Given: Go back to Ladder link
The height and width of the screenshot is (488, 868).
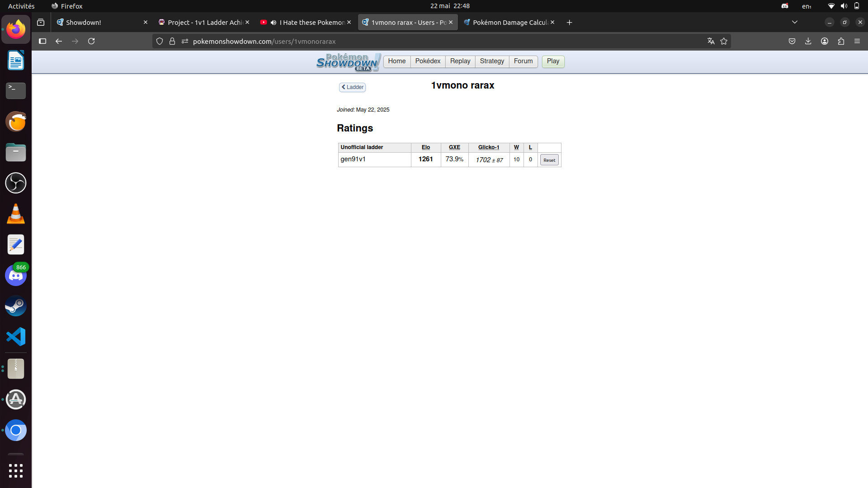Looking at the screenshot, I should (x=353, y=87).
